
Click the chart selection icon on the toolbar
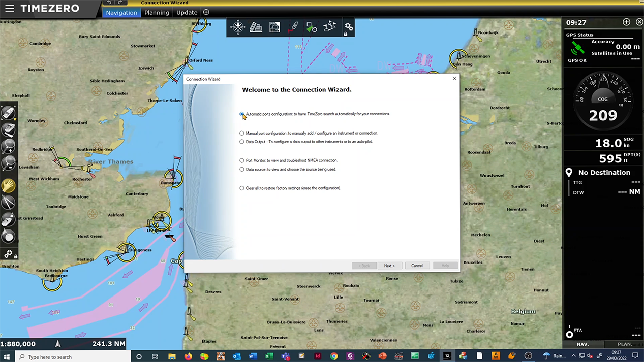tap(274, 27)
